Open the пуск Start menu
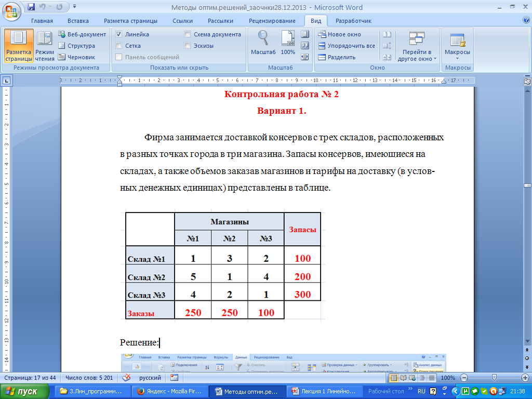Image resolution: width=532 pixels, height=399 pixels. [x=25, y=392]
